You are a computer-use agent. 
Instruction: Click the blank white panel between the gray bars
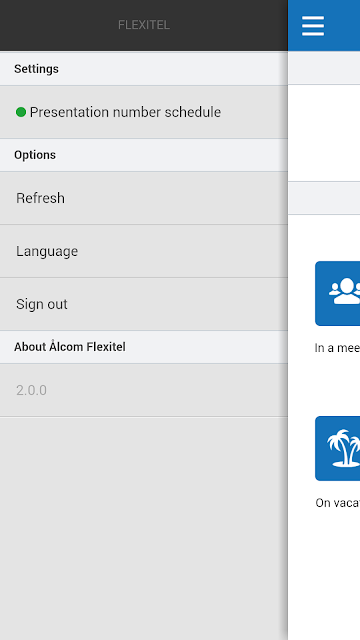(x=324, y=133)
